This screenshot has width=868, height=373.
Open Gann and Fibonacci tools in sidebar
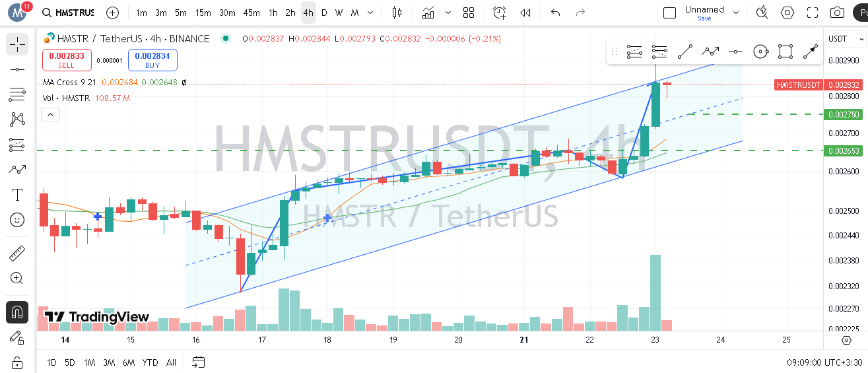[17, 94]
